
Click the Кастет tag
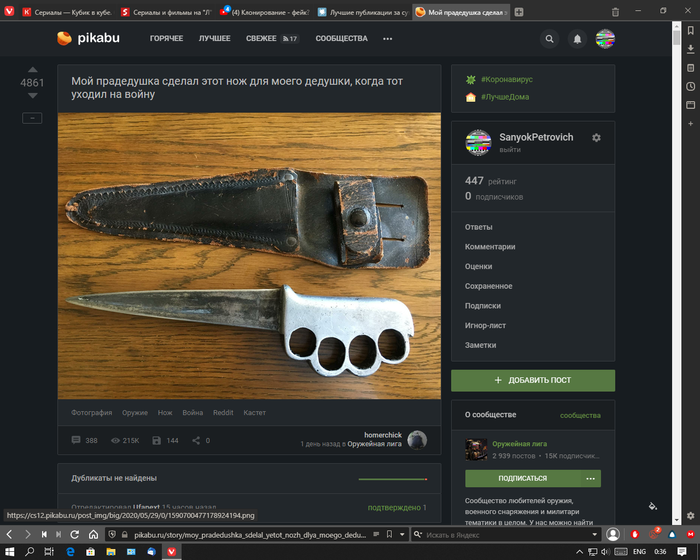click(254, 413)
